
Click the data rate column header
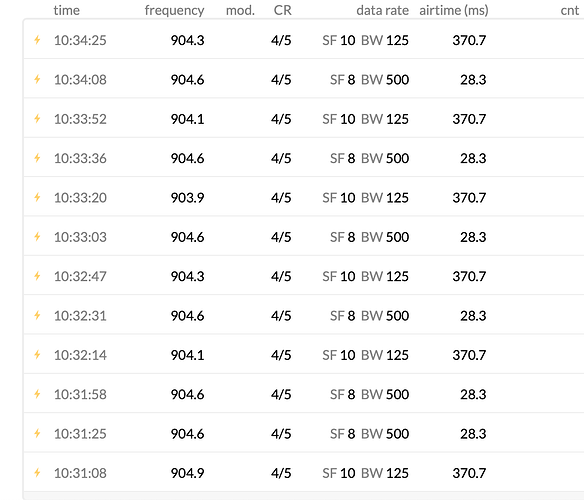point(383,10)
